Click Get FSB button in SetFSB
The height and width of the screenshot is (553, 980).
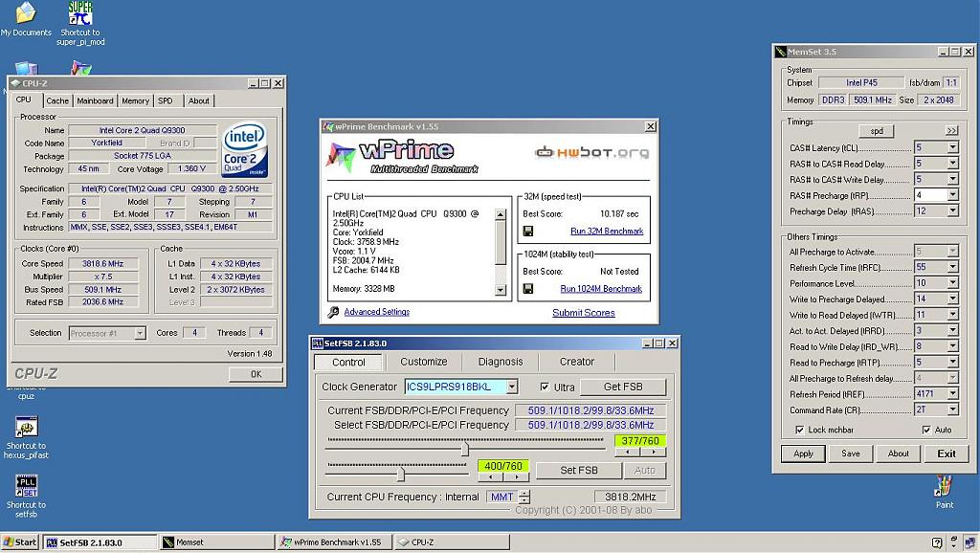623,387
